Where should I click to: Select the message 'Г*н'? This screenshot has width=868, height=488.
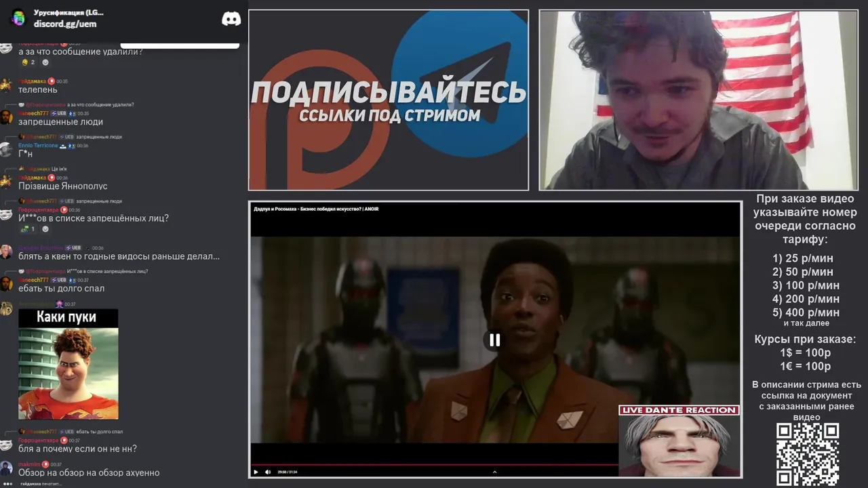pyautogui.click(x=26, y=154)
